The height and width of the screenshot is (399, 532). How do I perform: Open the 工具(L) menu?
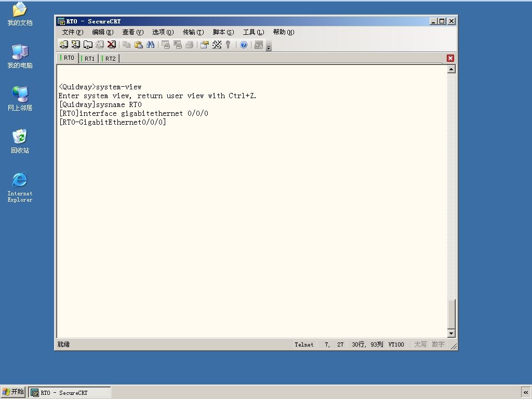[254, 32]
